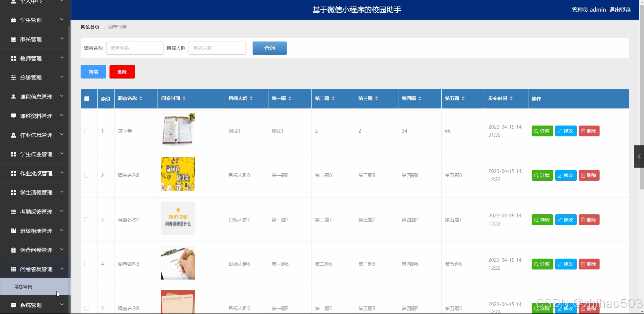Click the 查询 search button
644x314 pixels.
coord(270,48)
